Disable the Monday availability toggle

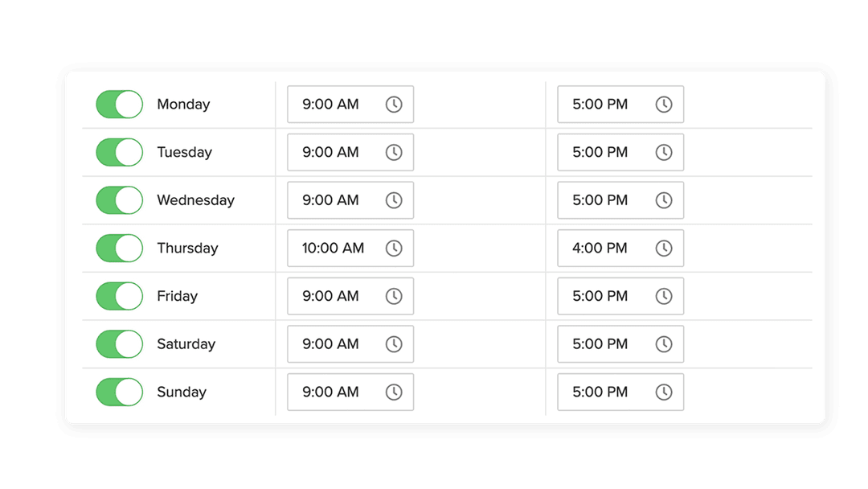pos(119,104)
